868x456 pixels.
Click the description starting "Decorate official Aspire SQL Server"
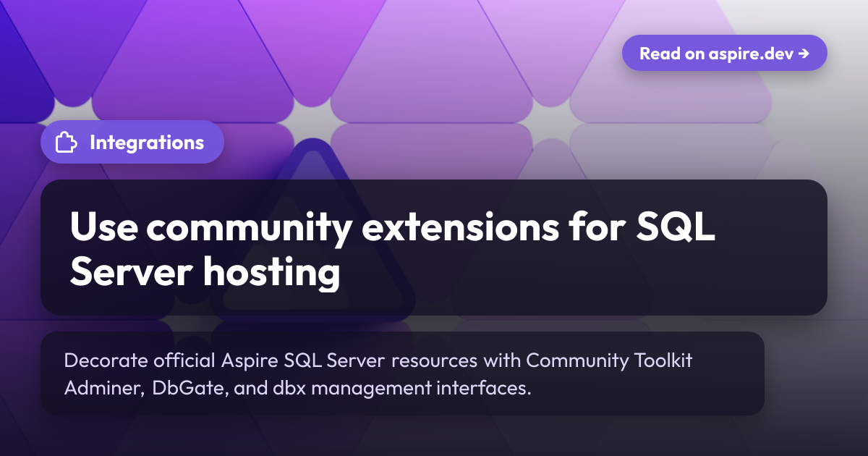pyautogui.click(x=378, y=374)
